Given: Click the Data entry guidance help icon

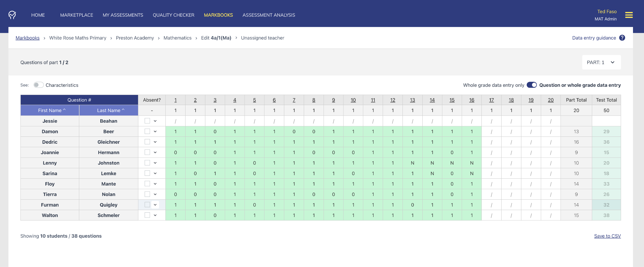Looking at the screenshot, I should (x=622, y=38).
